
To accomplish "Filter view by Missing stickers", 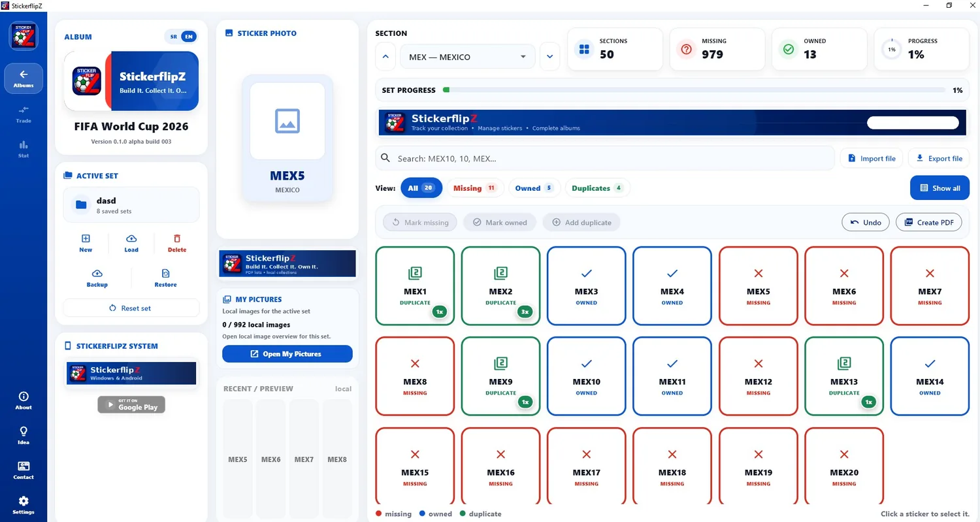I will coord(475,188).
